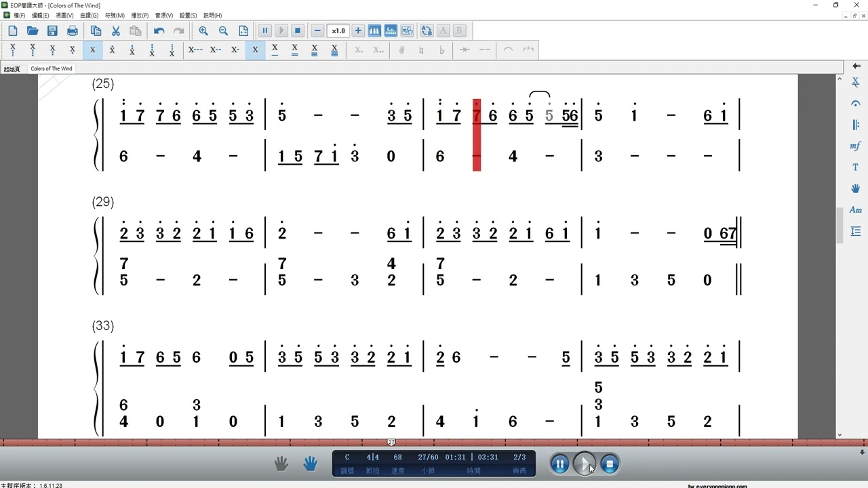Insert natural accidental
868x488 pixels.
pyautogui.click(x=422, y=50)
